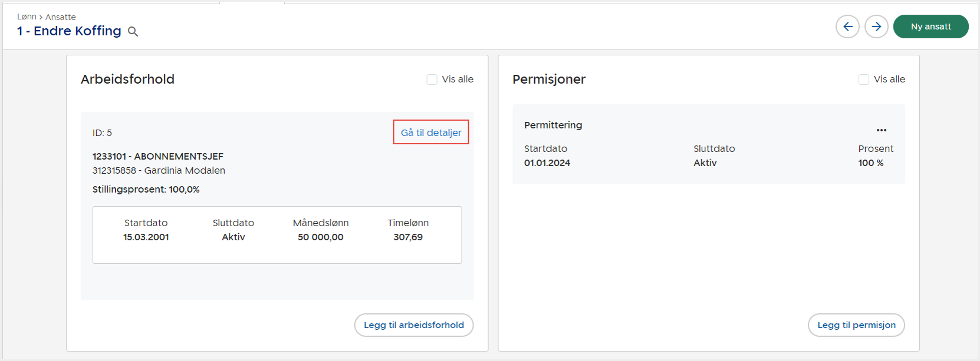This screenshot has width=980, height=361.
Task: Click Legg til permisjon button
Action: [x=856, y=325]
